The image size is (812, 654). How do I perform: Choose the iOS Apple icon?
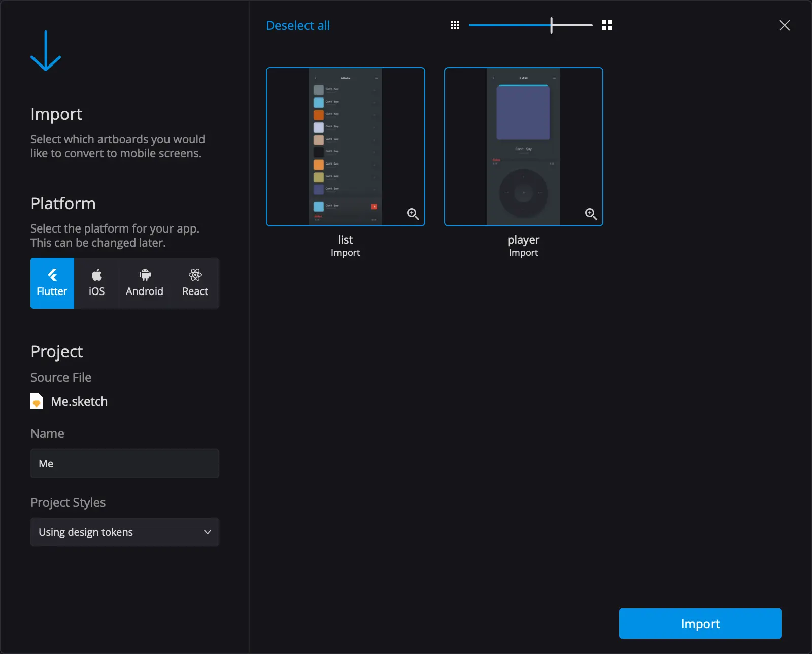[96, 275]
